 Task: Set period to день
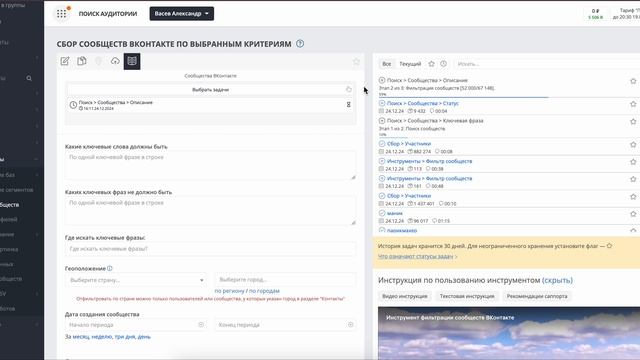144,337
